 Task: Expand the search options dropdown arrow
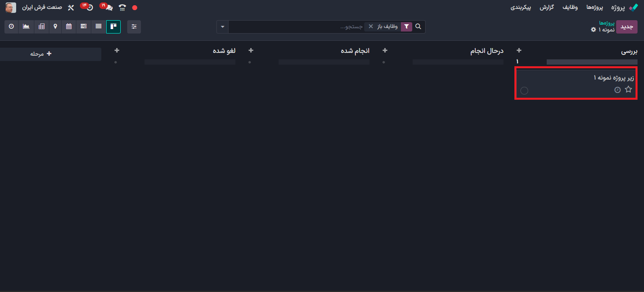pos(222,27)
